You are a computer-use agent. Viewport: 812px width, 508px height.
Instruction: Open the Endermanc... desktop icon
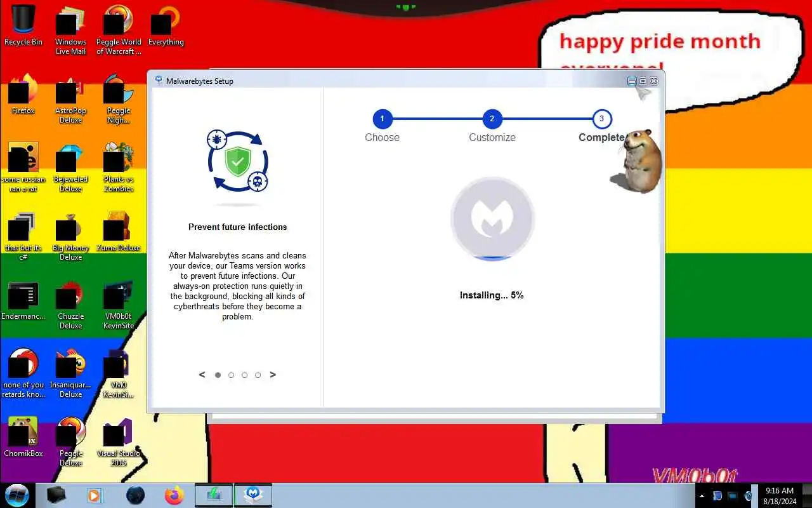coord(23,300)
